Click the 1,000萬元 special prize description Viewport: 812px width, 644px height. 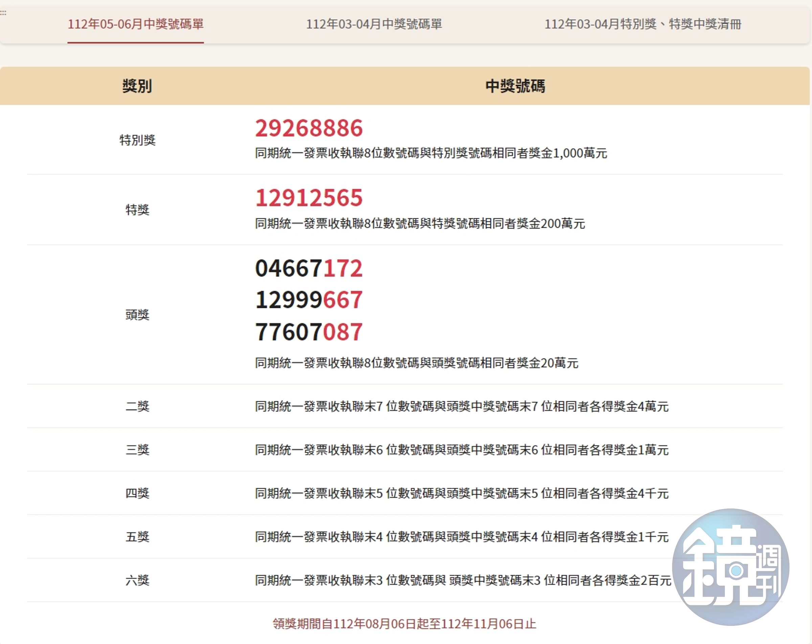coord(431,153)
